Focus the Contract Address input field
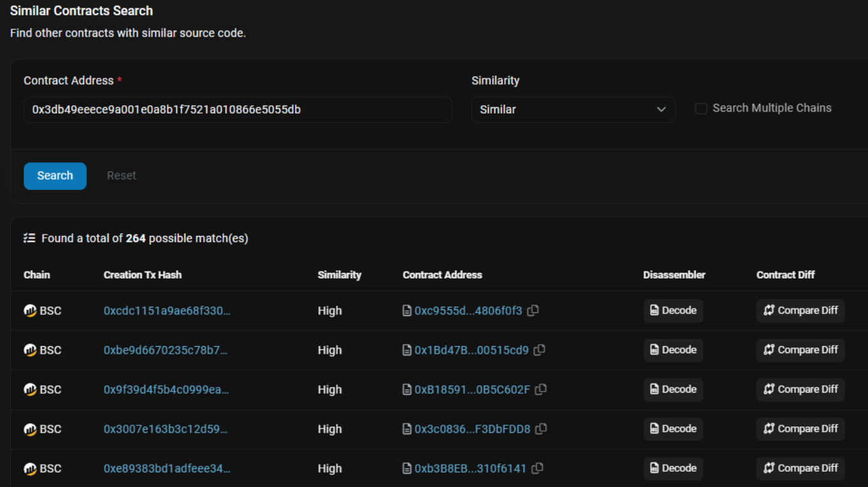The height and width of the screenshot is (487, 868). click(238, 110)
